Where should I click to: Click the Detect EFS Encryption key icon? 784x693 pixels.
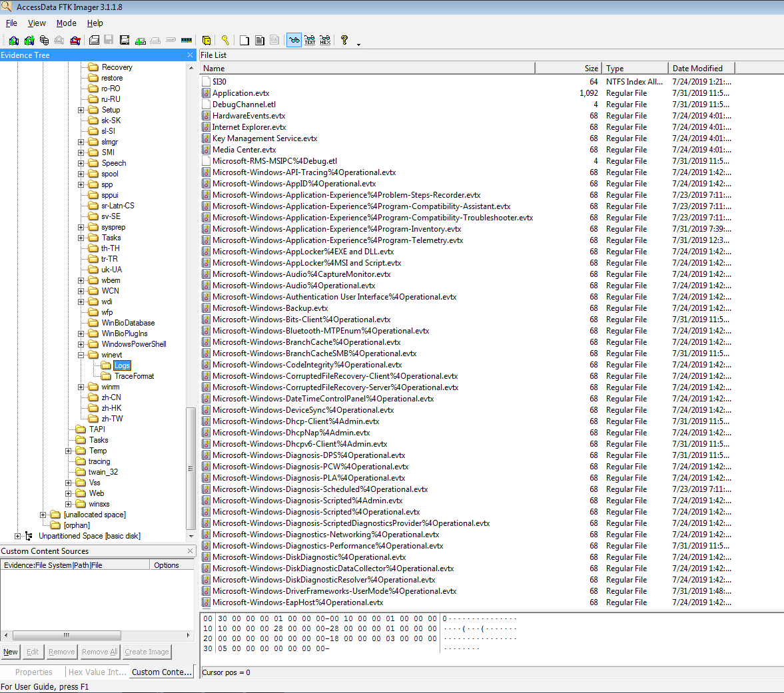click(x=225, y=41)
